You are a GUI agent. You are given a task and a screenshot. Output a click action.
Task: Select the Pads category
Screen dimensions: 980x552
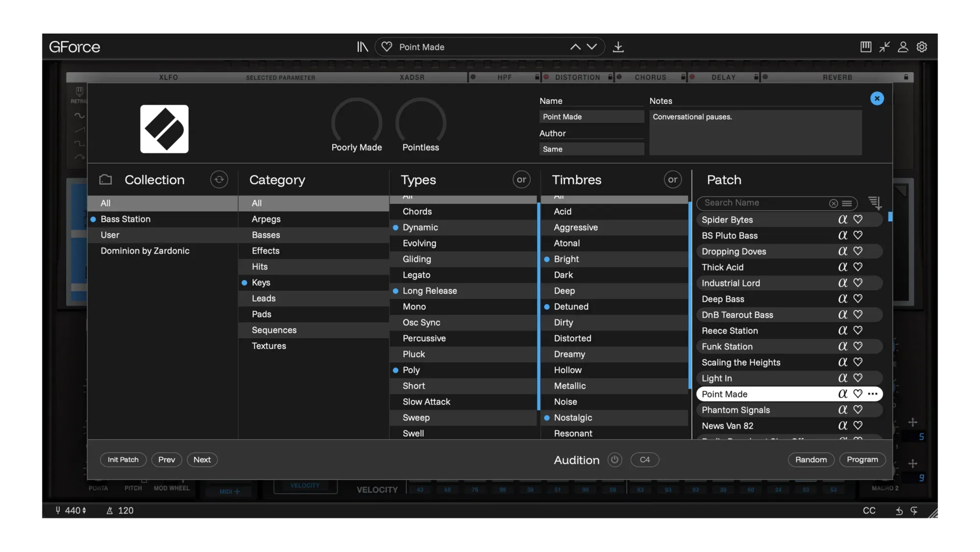click(314, 314)
